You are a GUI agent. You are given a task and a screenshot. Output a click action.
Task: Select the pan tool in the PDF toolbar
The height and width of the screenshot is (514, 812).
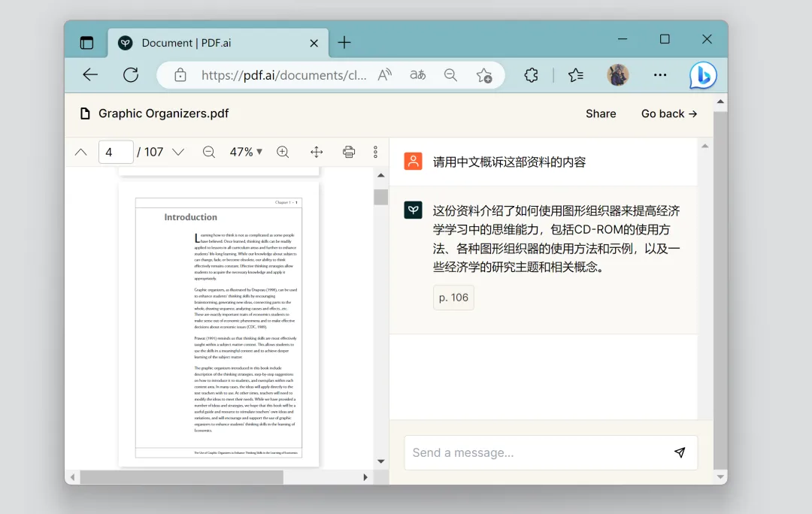[316, 152]
